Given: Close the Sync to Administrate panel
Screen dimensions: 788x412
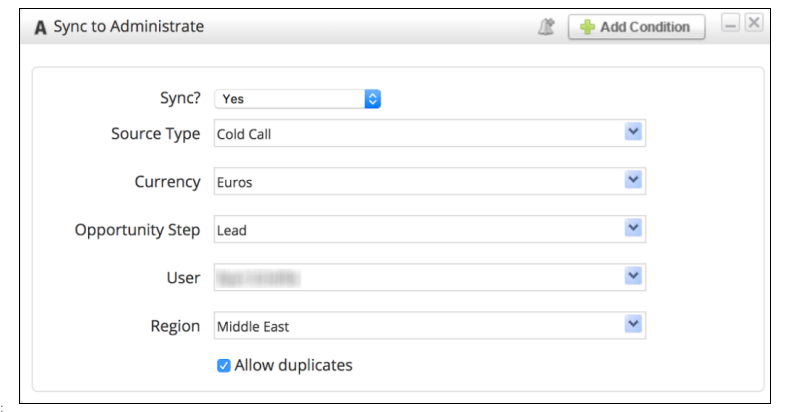Looking at the screenshot, I should tap(754, 23).
